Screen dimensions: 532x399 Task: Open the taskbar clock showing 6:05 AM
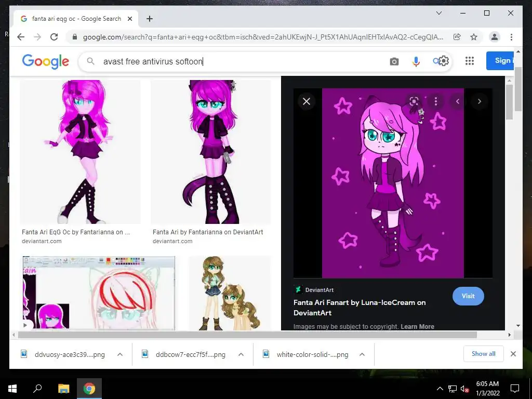click(x=487, y=389)
